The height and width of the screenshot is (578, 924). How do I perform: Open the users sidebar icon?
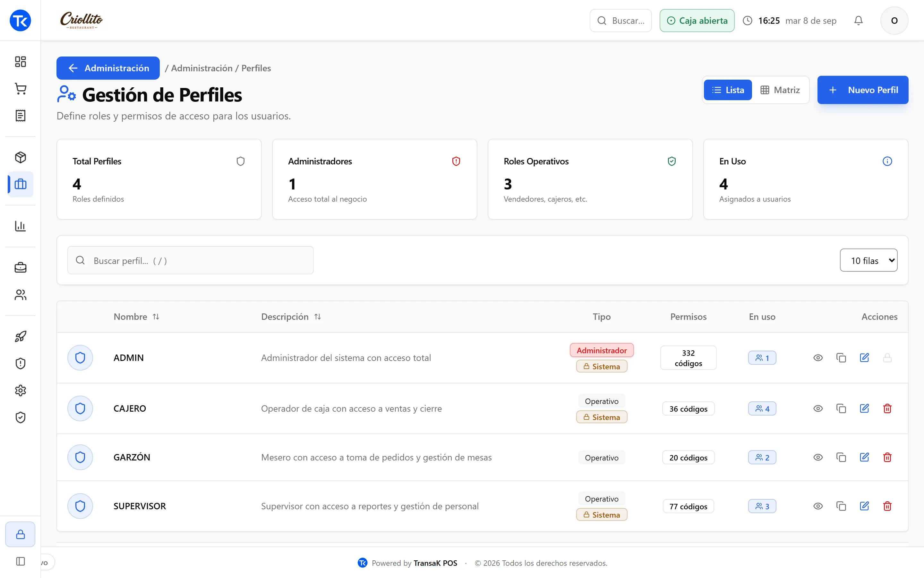(x=20, y=295)
